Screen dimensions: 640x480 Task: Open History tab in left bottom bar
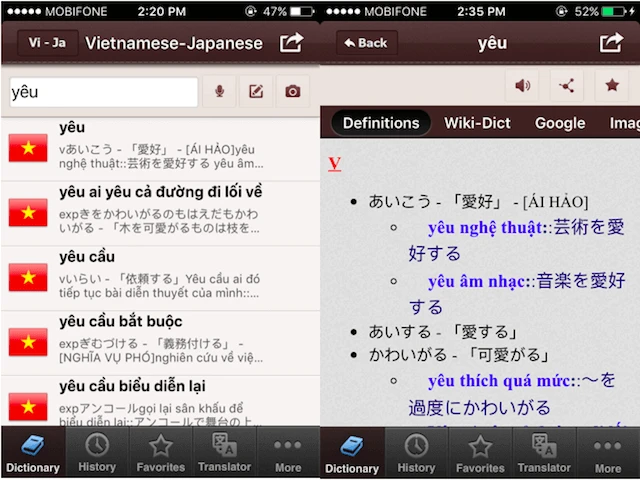click(97, 453)
